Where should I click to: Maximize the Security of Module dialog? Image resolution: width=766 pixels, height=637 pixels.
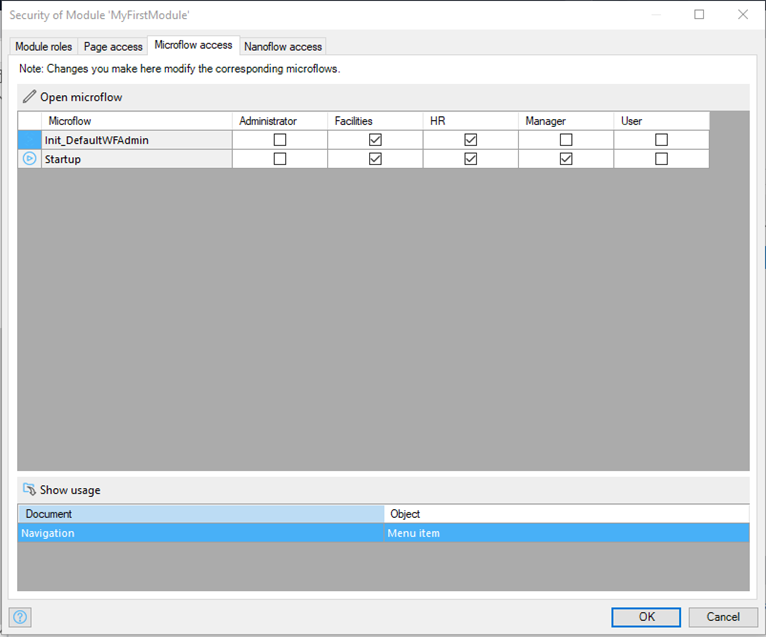(699, 15)
